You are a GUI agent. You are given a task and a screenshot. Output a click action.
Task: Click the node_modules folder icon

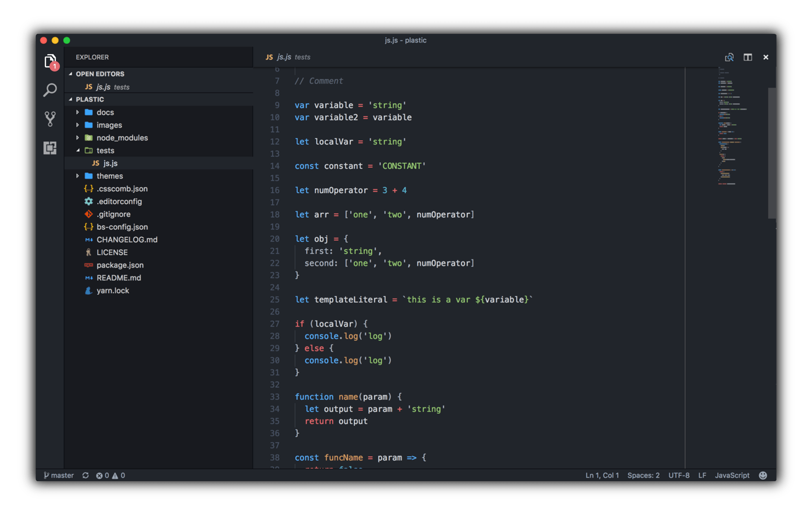click(89, 138)
